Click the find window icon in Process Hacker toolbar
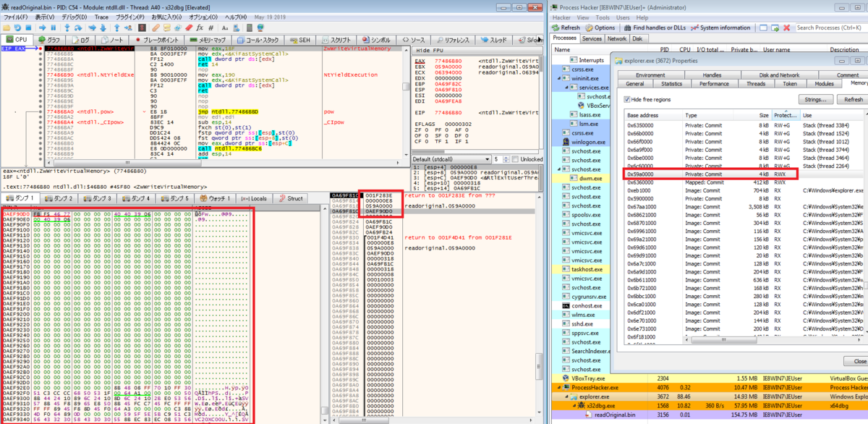868x424 pixels. (763, 27)
